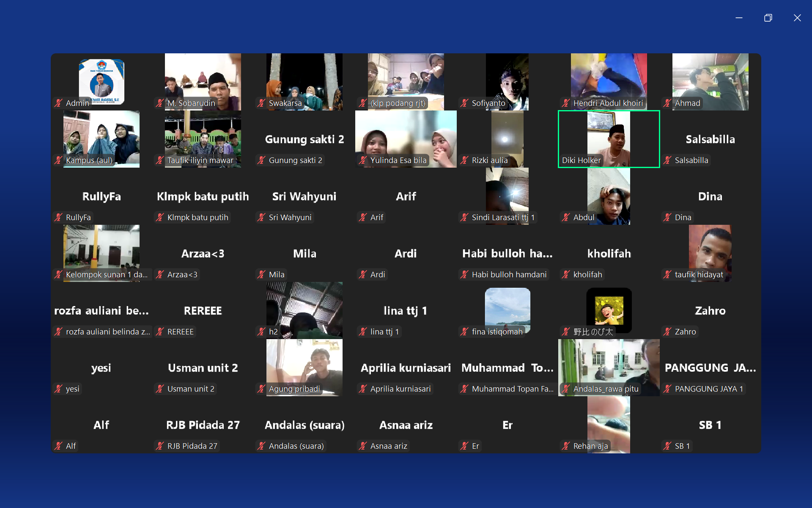Click muted mic icon beside Admin
This screenshot has height=508, width=812.
(59, 103)
